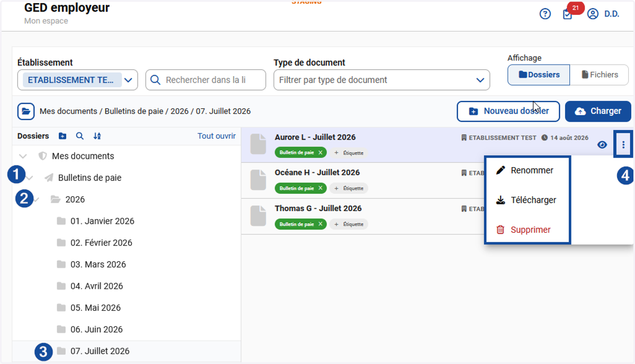
Task: Switch display to Dossiers view
Action: [539, 75]
